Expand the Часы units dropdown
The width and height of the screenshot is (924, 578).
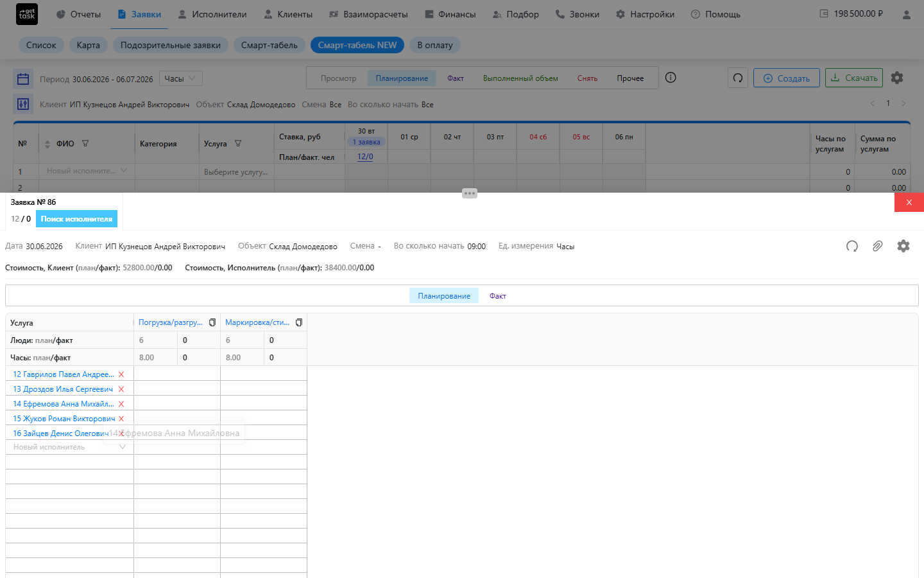[181, 78]
